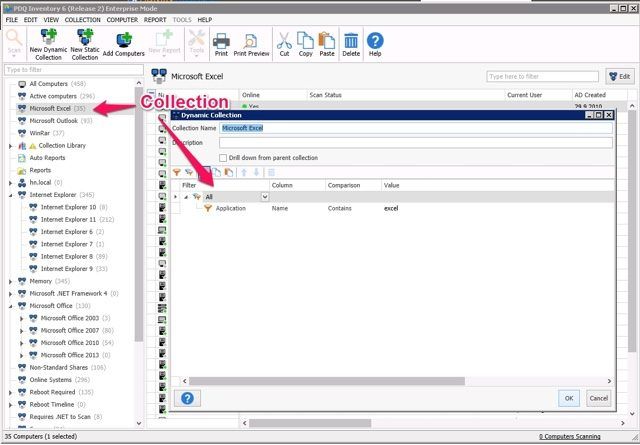Screen dimensions: 640x445
Task: Expand the Microsoft Office 2007 node
Action: [22, 331]
